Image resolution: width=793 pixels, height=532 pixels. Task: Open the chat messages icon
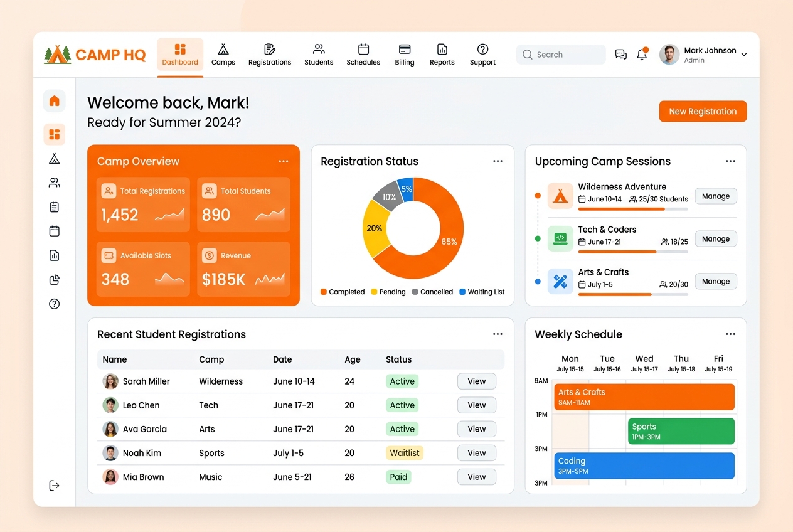click(x=621, y=55)
